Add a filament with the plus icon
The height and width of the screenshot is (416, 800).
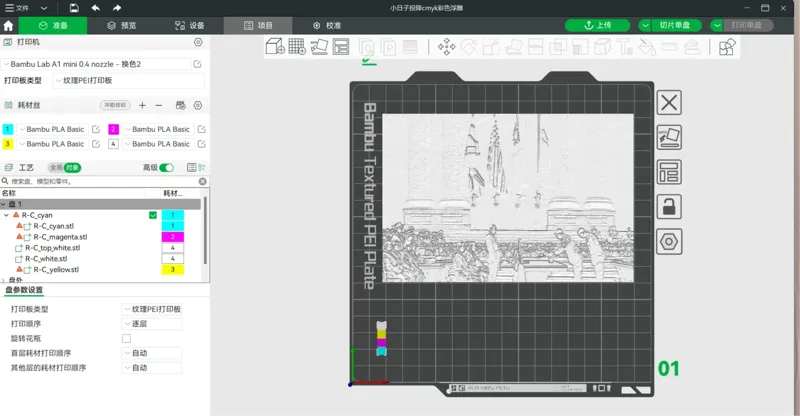point(142,105)
